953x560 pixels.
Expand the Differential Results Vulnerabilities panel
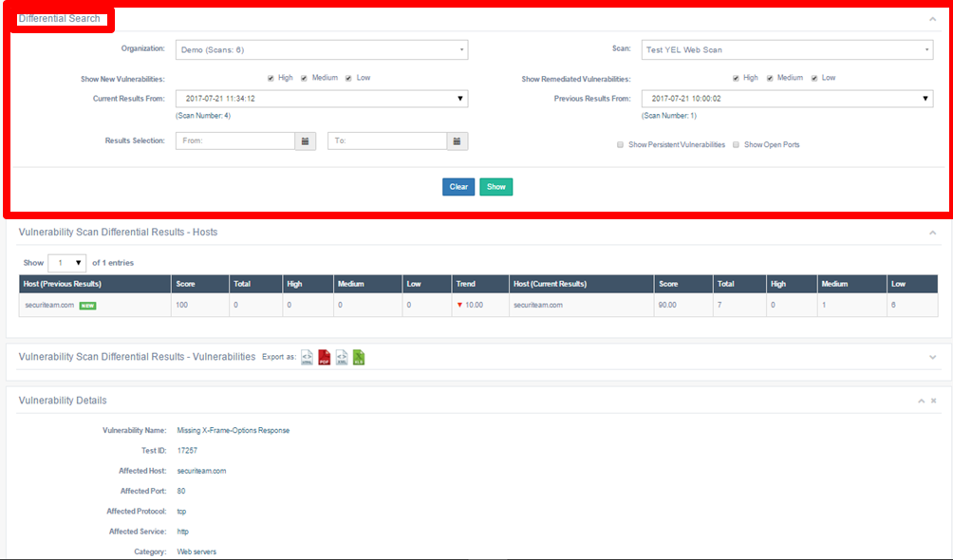pyautogui.click(x=933, y=357)
